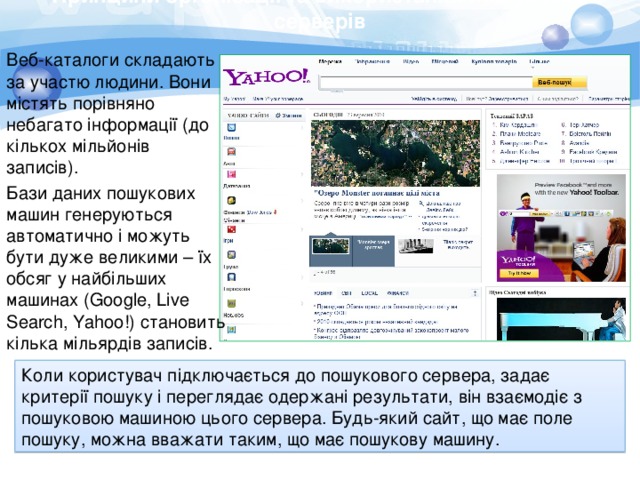
Task: Select the ship thumbnail in the story carousel
Action: point(416,246)
